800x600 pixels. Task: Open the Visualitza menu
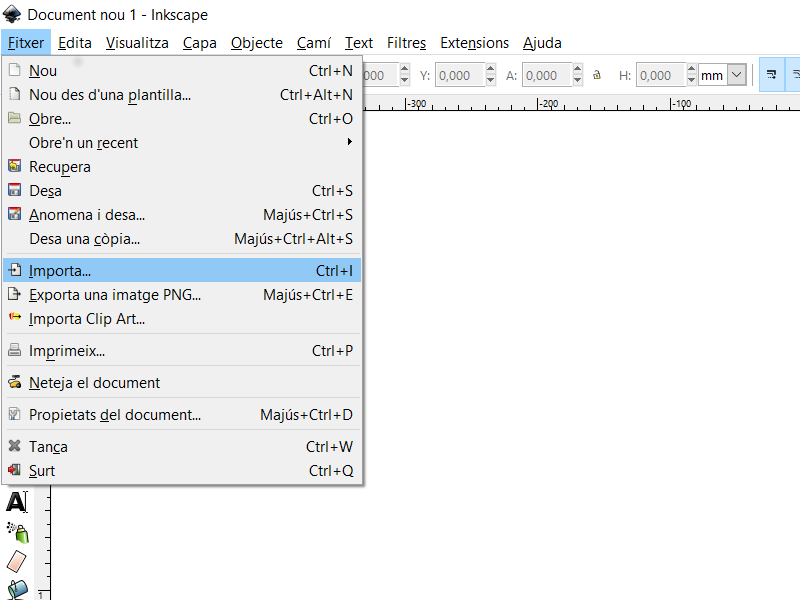click(137, 43)
